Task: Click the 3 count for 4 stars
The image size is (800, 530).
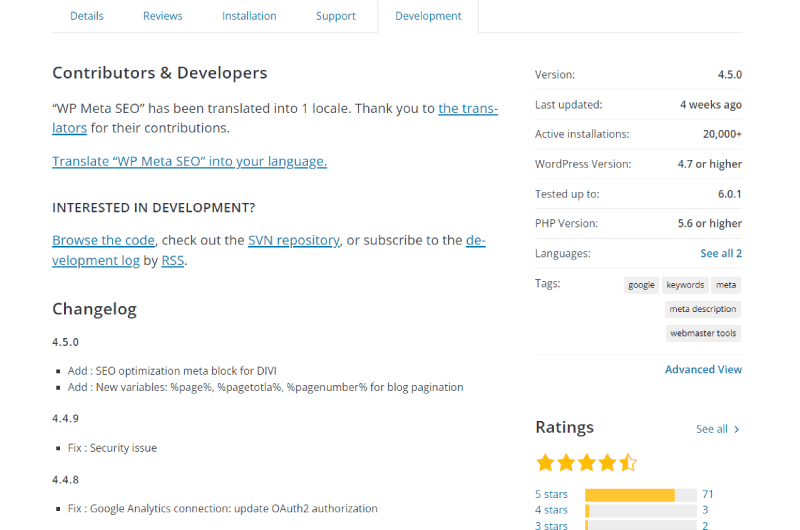Action: (705, 510)
